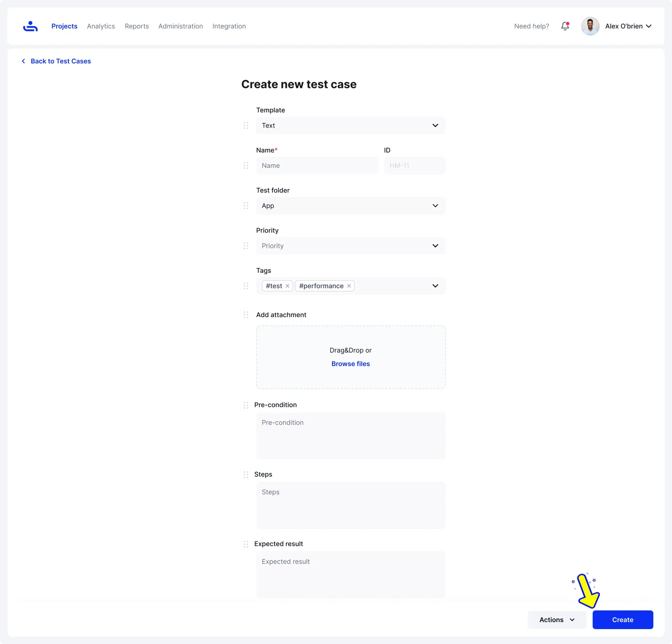The height and width of the screenshot is (644, 672).
Task: Open the Administration menu item
Action: coord(180,26)
